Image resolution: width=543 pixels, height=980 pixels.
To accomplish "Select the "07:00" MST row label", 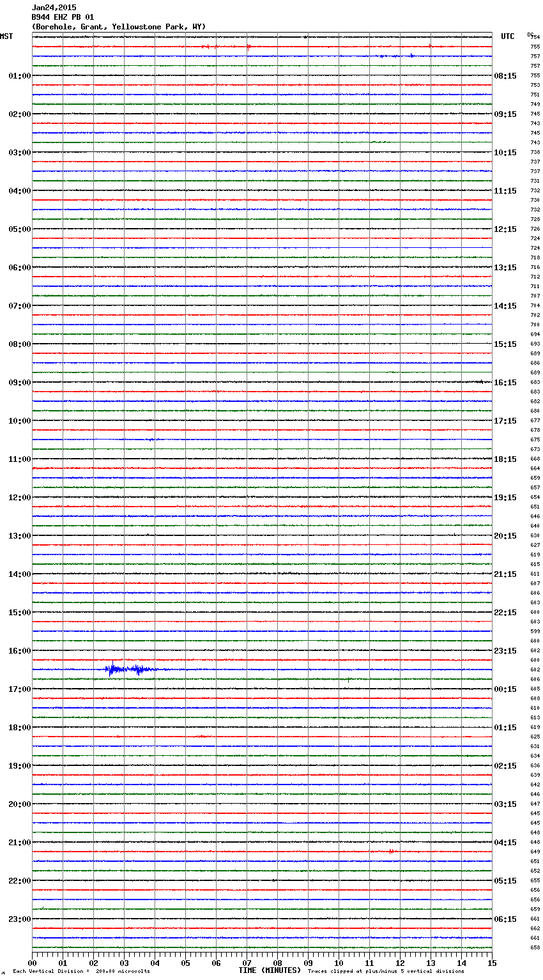I will click(20, 306).
